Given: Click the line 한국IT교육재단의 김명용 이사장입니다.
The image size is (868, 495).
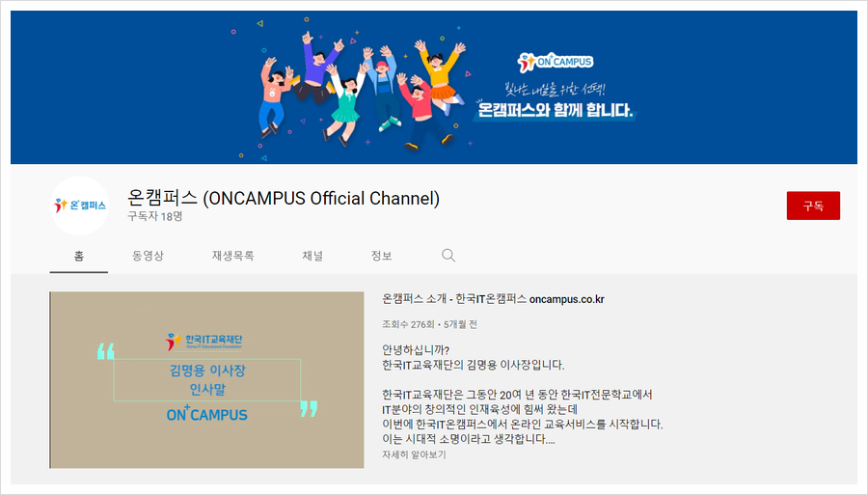Looking at the screenshot, I should [x=474, y=365].
